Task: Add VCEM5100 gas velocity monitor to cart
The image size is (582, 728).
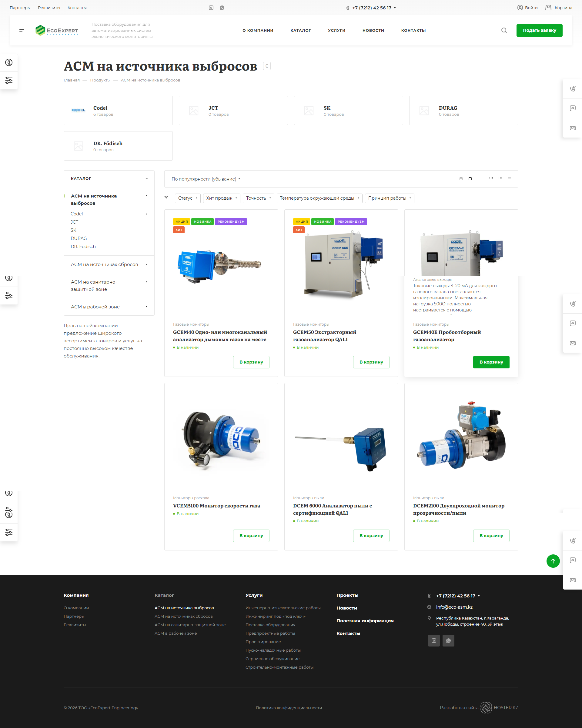Action: pos(251,536)
